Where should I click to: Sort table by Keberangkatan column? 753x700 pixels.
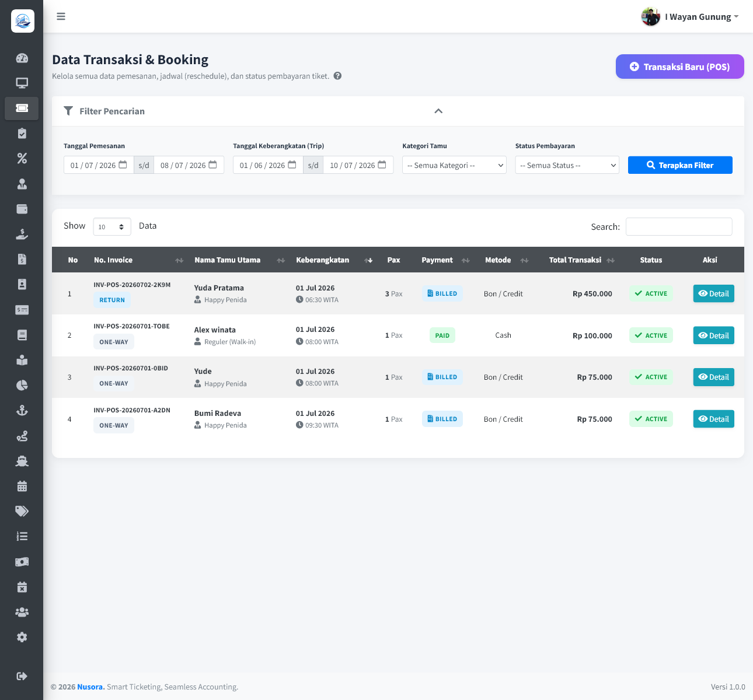333,260
